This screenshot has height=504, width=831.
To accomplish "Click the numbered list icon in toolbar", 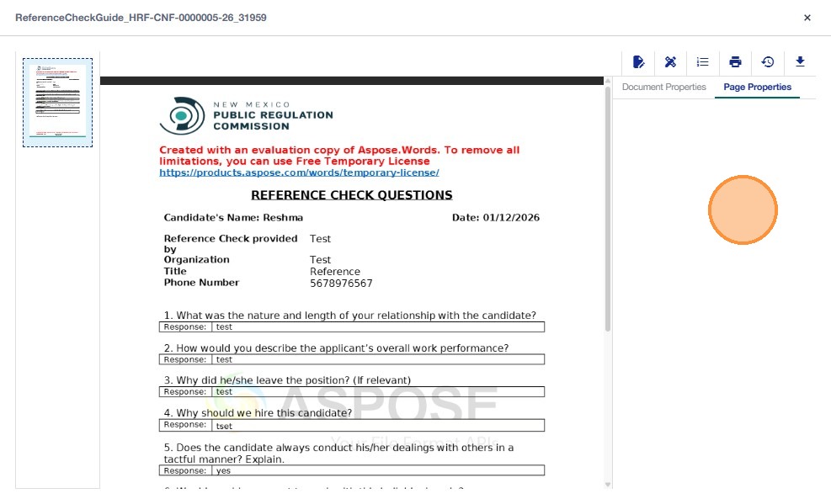I will 703,62.
